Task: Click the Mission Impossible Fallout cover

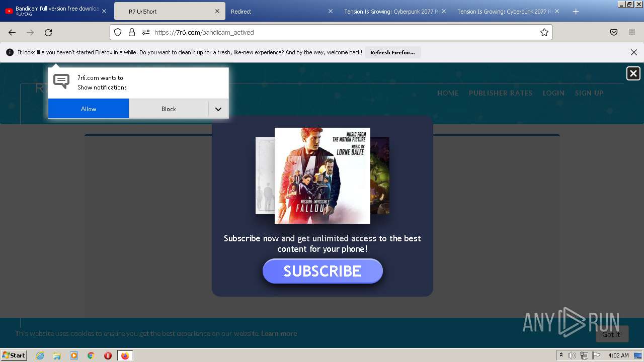Action: (323, 175)
